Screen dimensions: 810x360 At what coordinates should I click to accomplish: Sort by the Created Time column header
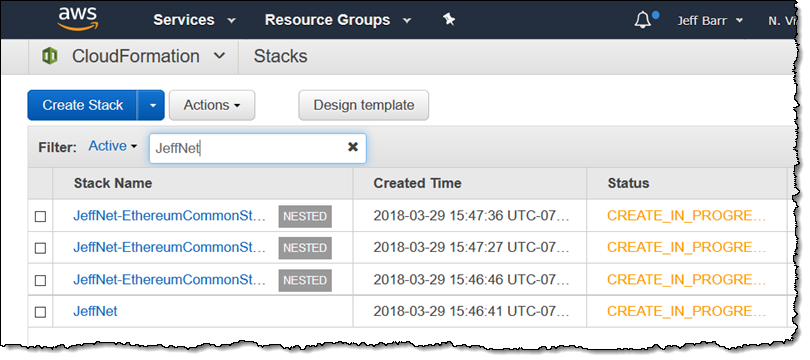tap(417, 183)
